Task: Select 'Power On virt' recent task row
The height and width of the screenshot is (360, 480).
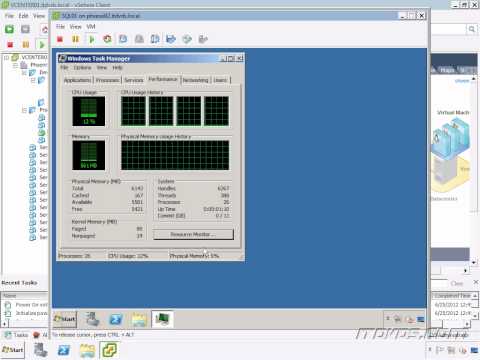Action: [26, 305]
